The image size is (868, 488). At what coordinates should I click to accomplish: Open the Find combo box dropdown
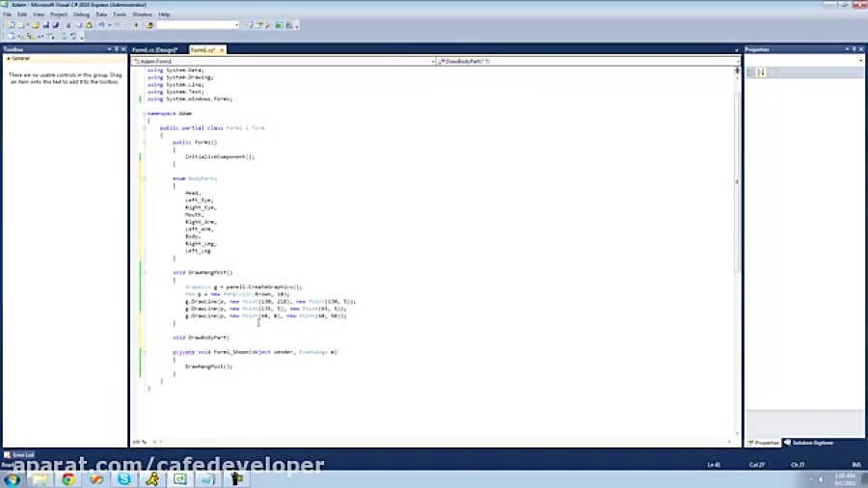pos(237,25)
